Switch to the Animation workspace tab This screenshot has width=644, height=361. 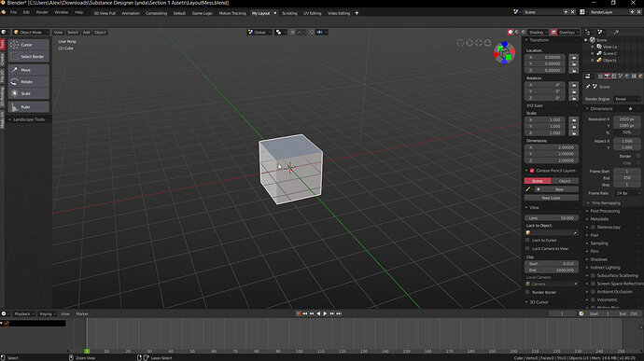coord(131,13)
